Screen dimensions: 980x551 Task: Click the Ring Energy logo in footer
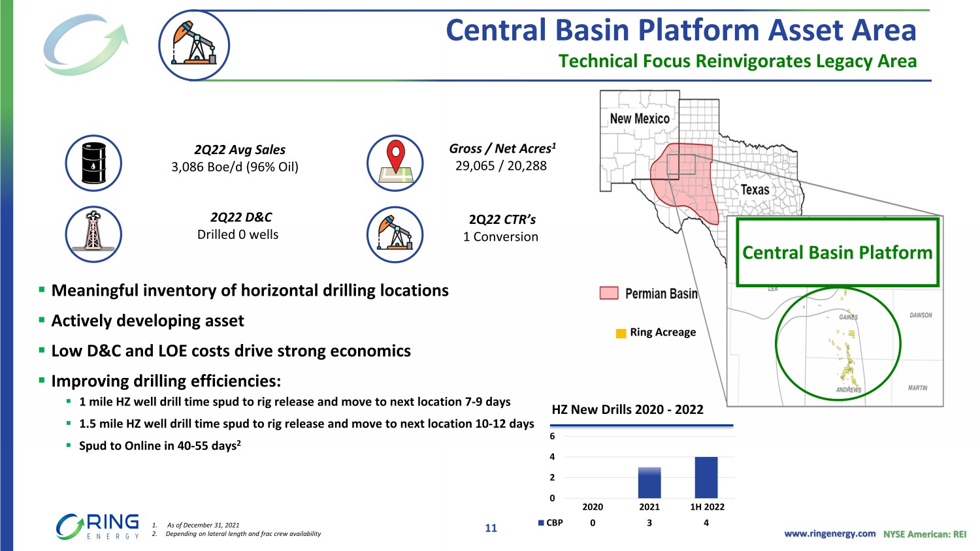pos(98,527)
